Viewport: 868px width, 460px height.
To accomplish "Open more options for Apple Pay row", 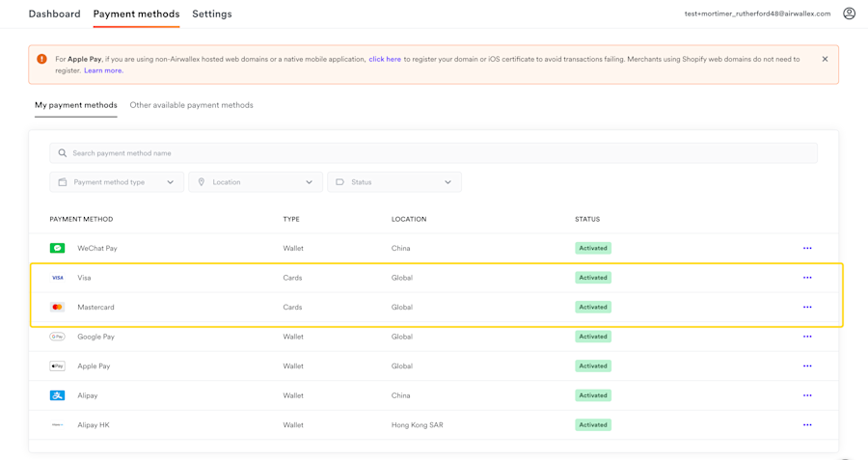I will [x=807, y=366].
